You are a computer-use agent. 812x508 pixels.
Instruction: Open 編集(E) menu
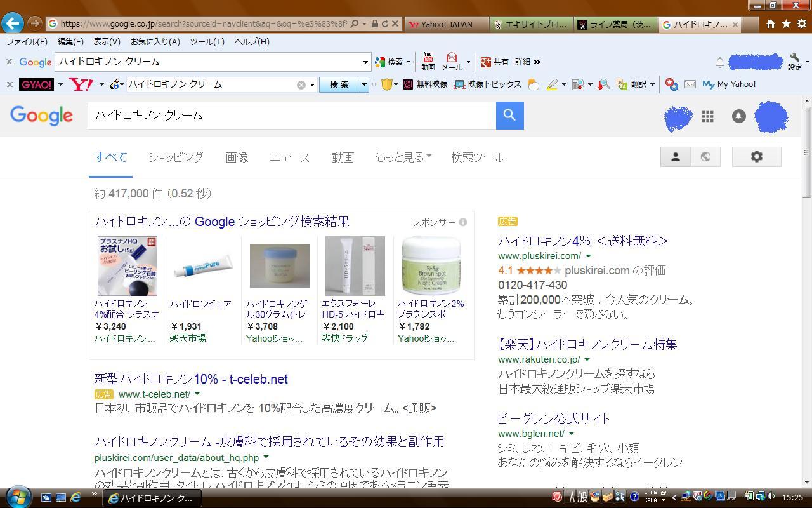[x=70, y=41]
